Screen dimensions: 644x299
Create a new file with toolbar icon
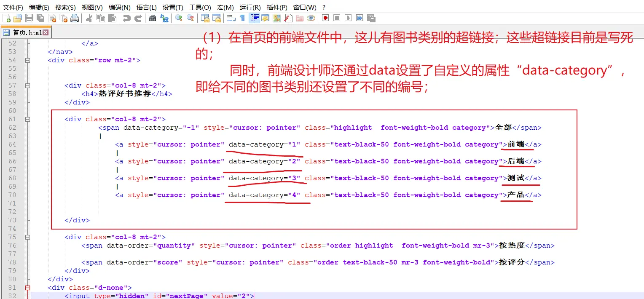click(x=6, y=18)
